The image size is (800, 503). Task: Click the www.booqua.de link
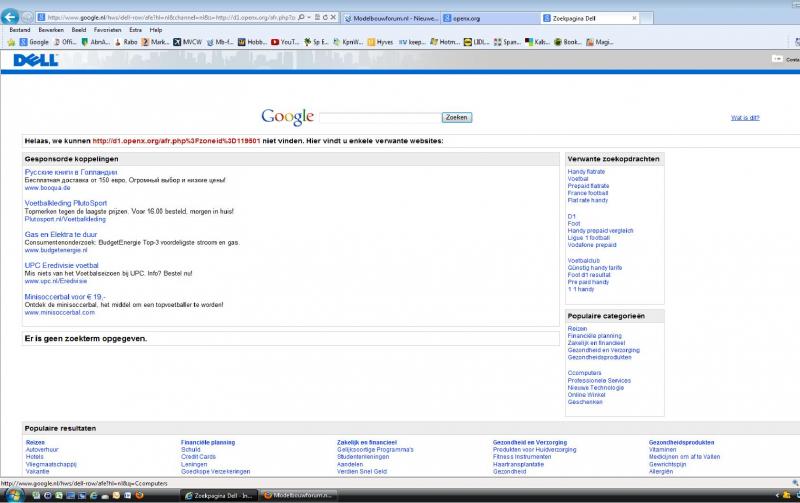point(47,188)
